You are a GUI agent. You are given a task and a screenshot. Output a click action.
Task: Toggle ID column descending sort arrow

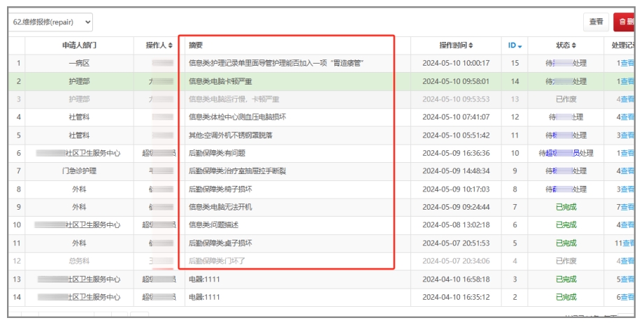[520, 46]
